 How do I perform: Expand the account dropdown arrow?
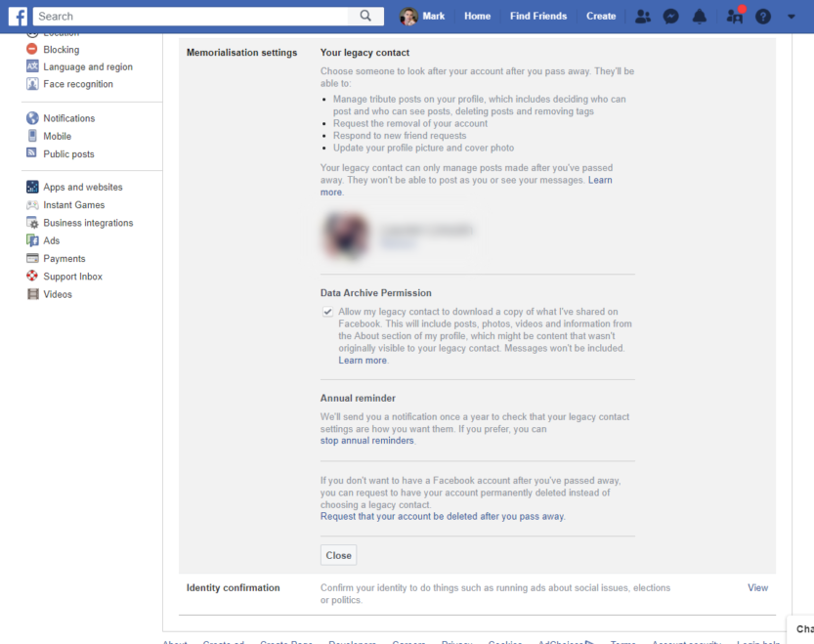[x=792, y=17]
